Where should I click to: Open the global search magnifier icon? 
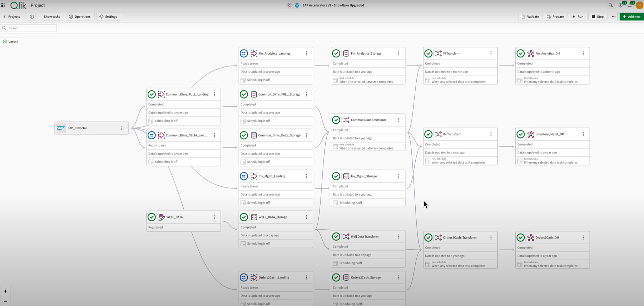coord(610,5)
